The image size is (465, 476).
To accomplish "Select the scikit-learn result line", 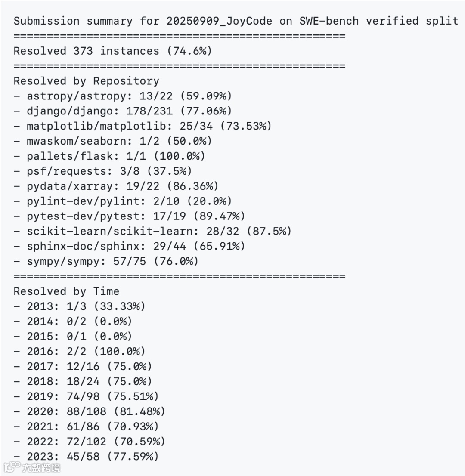I will (x=152, y=231).
